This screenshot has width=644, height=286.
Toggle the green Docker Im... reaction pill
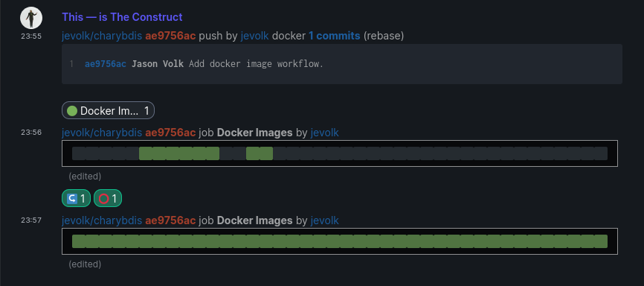click(x=108, y=110)
